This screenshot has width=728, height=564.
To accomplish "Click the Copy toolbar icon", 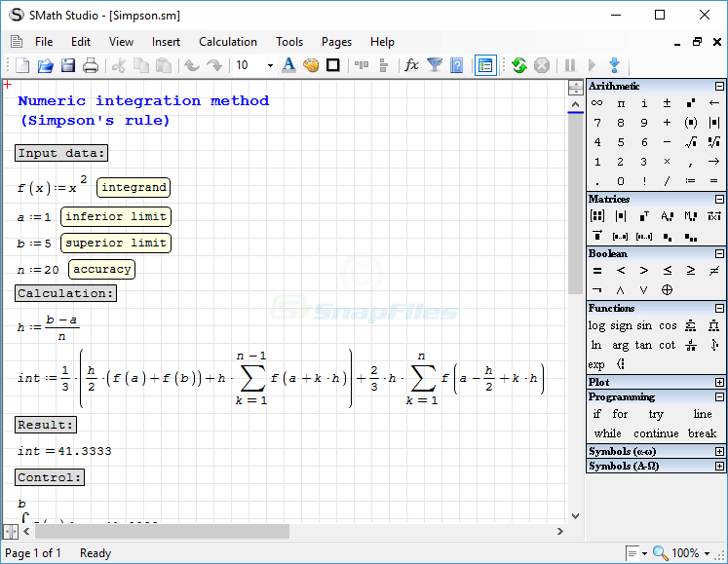I will tap(141, 65).
